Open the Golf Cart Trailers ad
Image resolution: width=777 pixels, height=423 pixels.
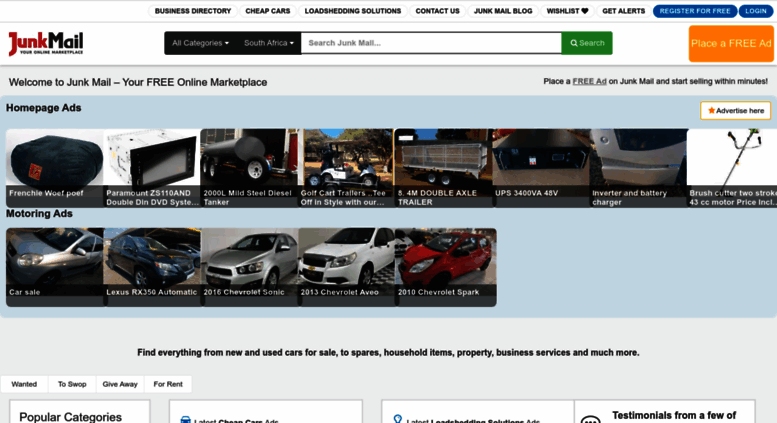pyautogui.click(x=346, y=168)
